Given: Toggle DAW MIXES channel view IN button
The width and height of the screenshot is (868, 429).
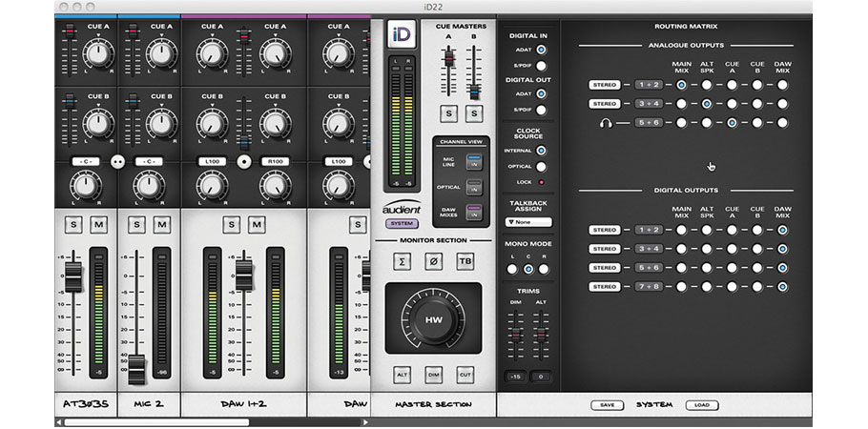Looking at the screenshot, I should (x=473, y=213).
